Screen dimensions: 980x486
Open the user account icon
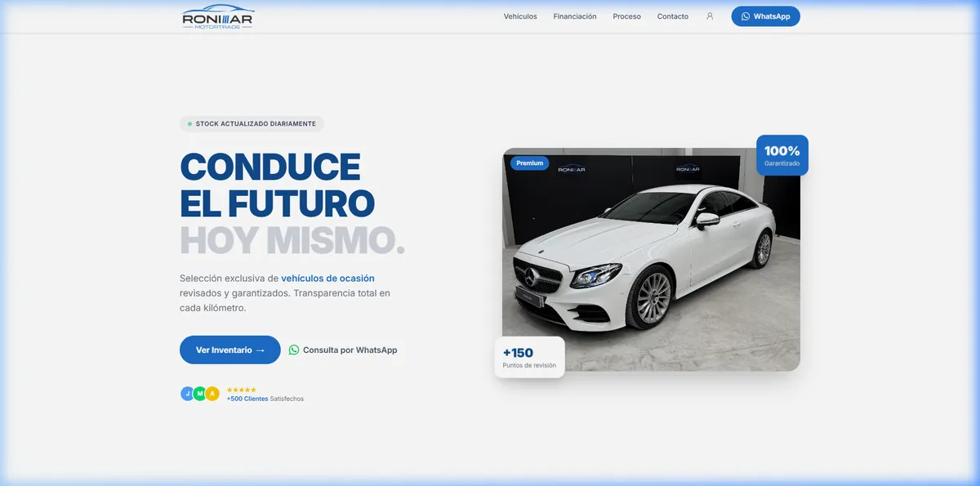[710, 16]
